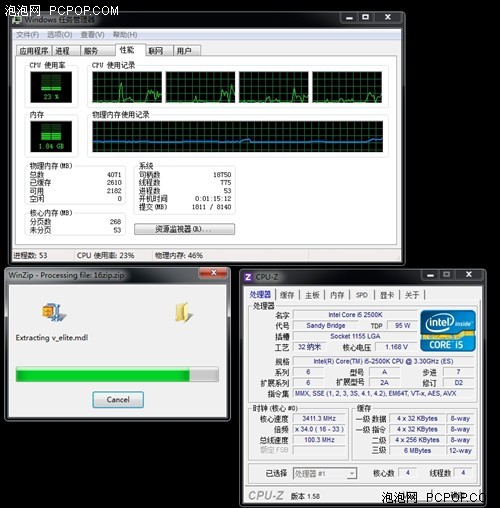Image resolution: width=500 pixels, height=508 pixels.
Task: Click the bus speed value 100.3 MHz
Action: [x=319, y=440]
